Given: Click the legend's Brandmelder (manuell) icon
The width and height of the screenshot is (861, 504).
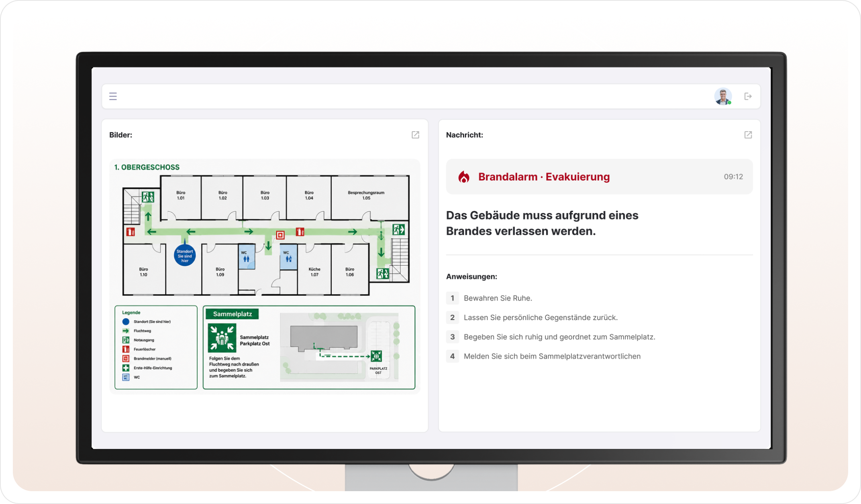Looking at the screenshot, I should click(126, 358).
